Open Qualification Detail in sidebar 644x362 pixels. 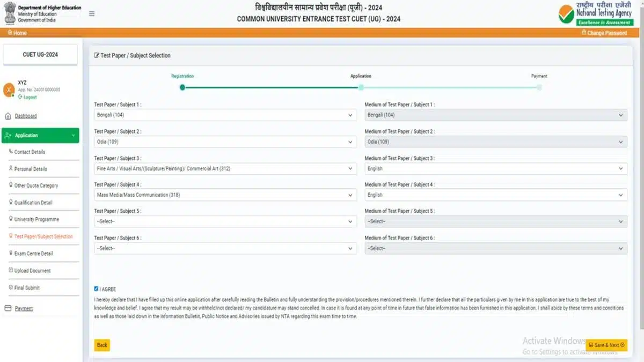(33, 203)
